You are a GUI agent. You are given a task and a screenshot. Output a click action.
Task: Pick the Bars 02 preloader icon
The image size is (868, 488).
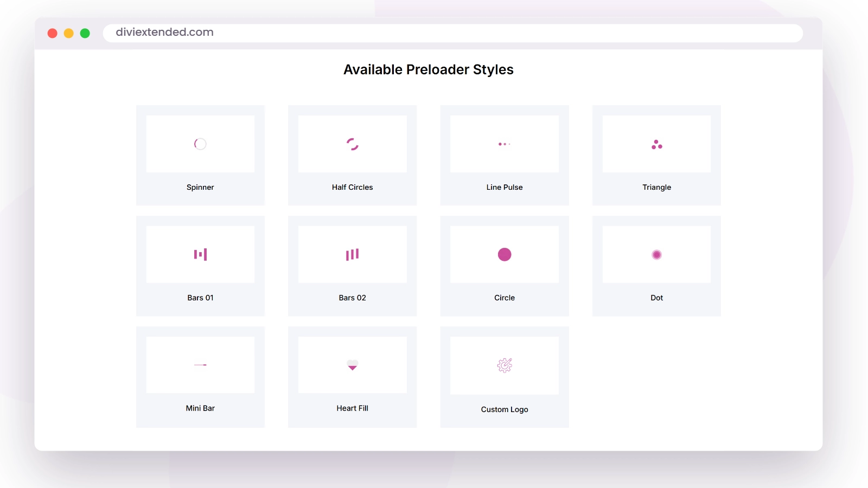pyautogui.click(x=353, y=254)
